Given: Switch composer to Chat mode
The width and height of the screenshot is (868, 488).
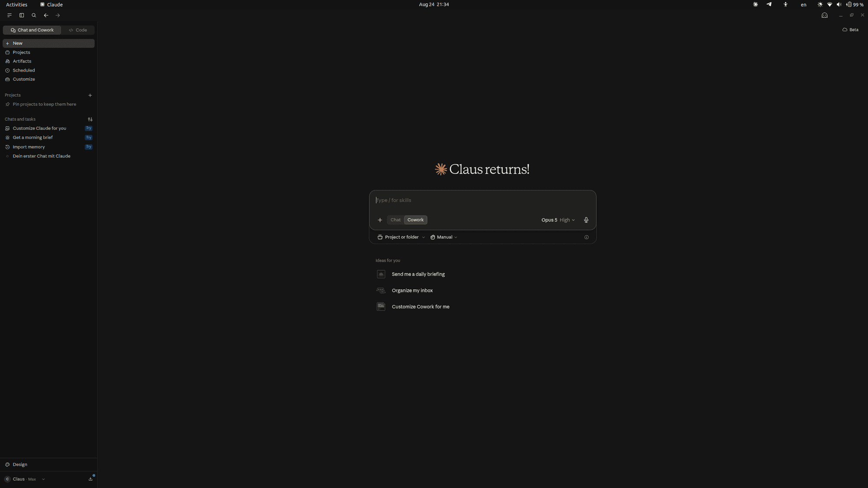Looking at the screenshot, I should click(x=395, y=220).
